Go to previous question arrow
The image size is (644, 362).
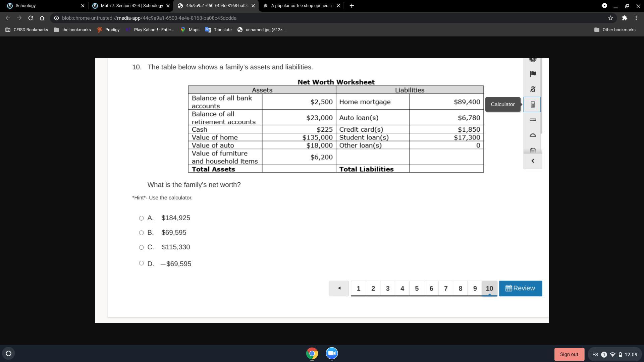[339, 288]
